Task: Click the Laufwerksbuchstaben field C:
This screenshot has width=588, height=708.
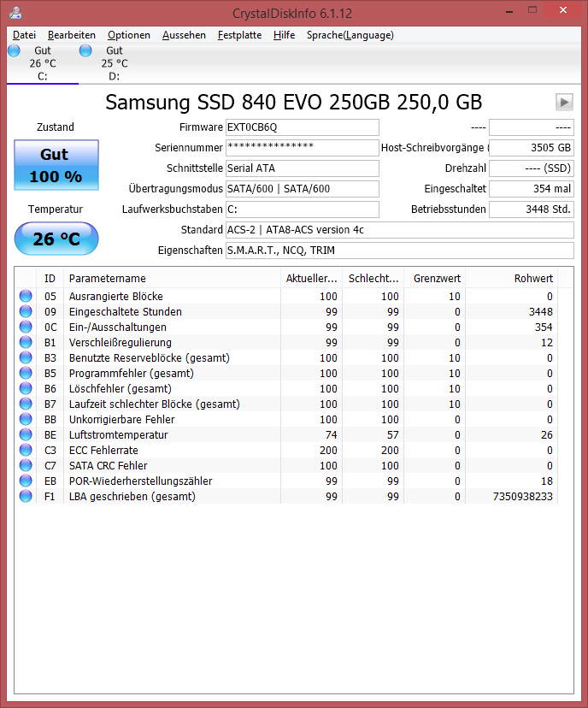Action: 302,209
